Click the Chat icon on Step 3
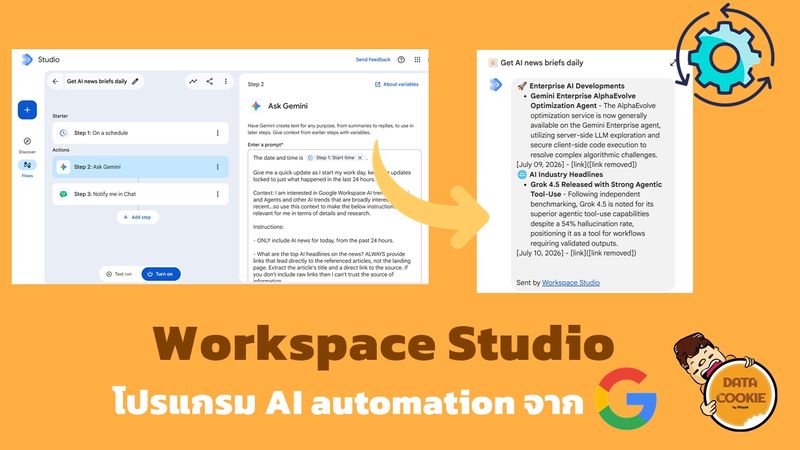The width and height of the screenshot is (800, 450). pos(63,194)
